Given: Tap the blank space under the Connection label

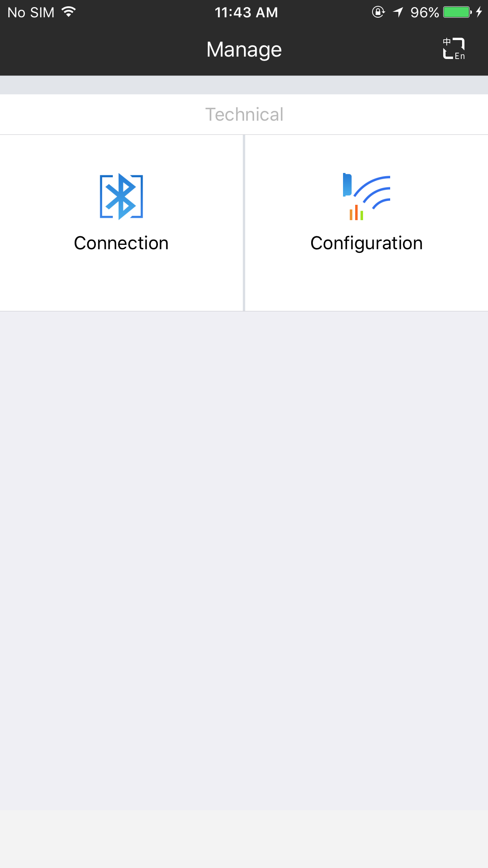Looking at the screenshot, I should (x=121, y=283).
